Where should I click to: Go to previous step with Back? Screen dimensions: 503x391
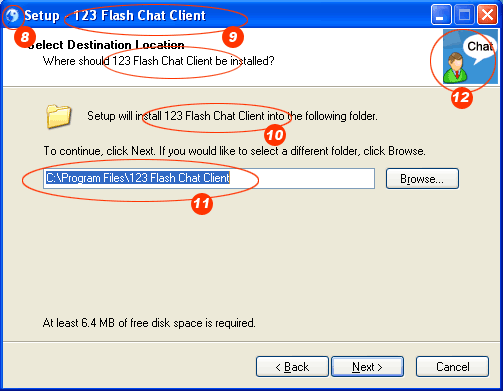[292, 367]
